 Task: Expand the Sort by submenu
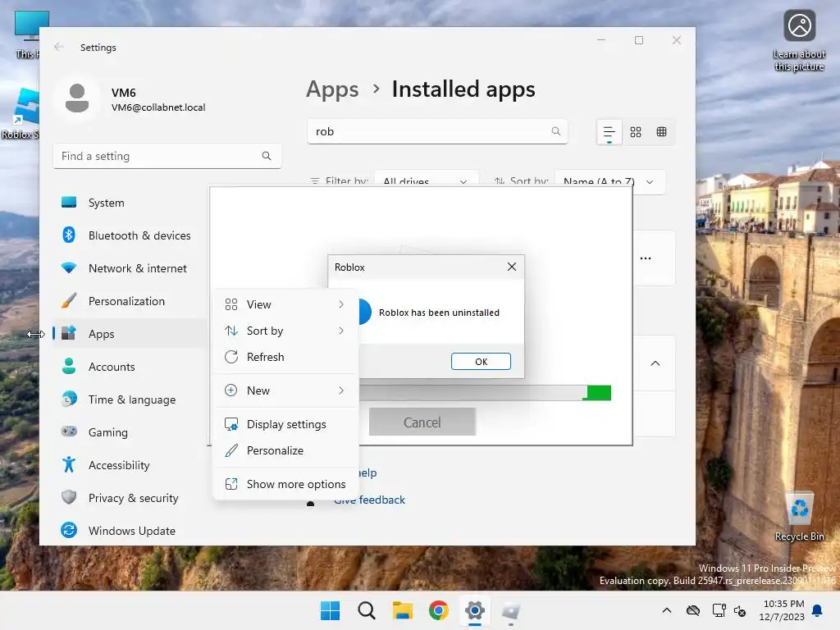point(285,331)
